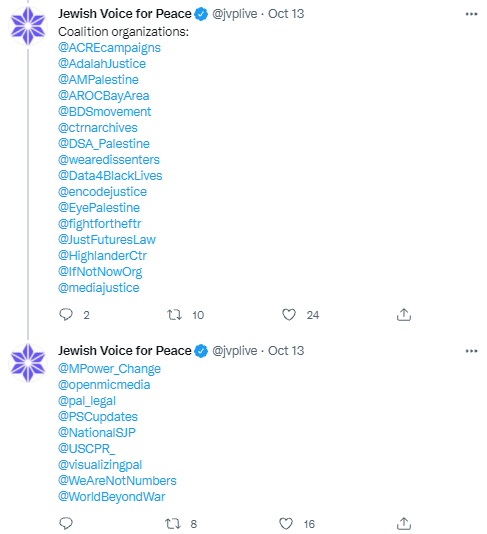This screenshot has width=487, height=534.
Task: Open the @IfNotNowOrg mention
Action: tap(100, 272)
